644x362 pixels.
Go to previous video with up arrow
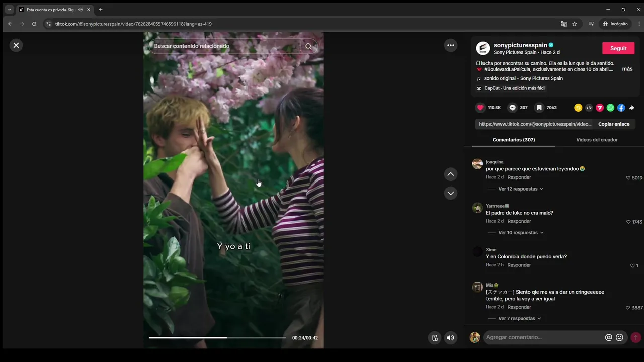pos(451,174)
